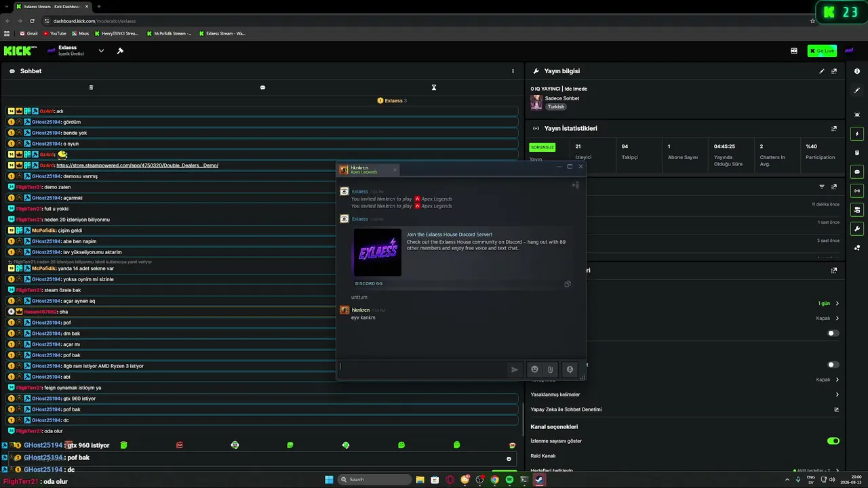Click the info icon in right sidebar
Viewport: 868px width, 488px height.
tap(857, 71)
